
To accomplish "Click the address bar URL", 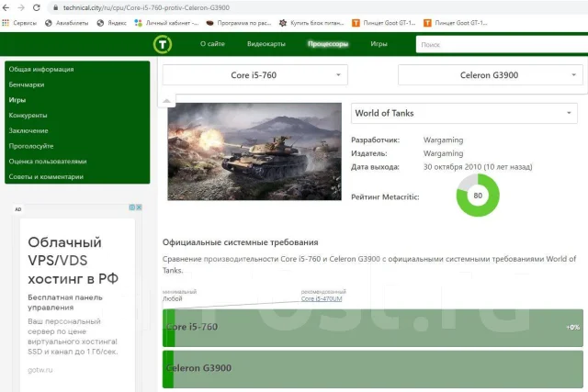I will (146, 7).
